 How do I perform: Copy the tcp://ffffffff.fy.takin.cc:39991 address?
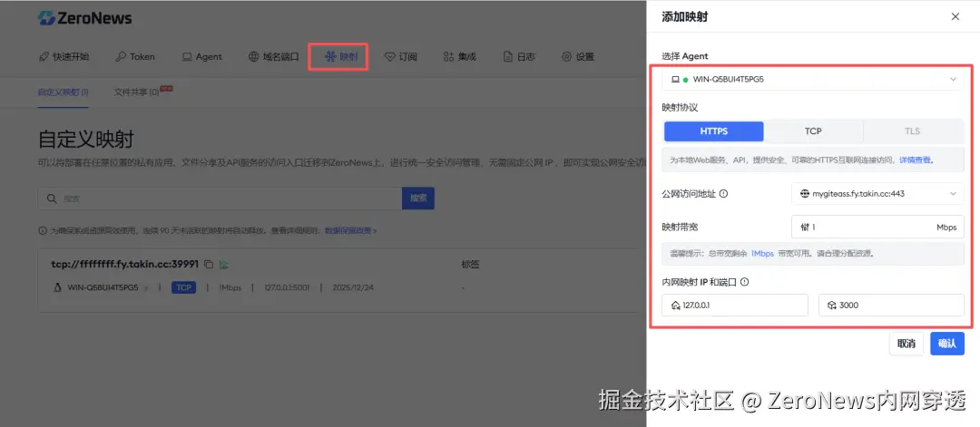coord(210,264)
